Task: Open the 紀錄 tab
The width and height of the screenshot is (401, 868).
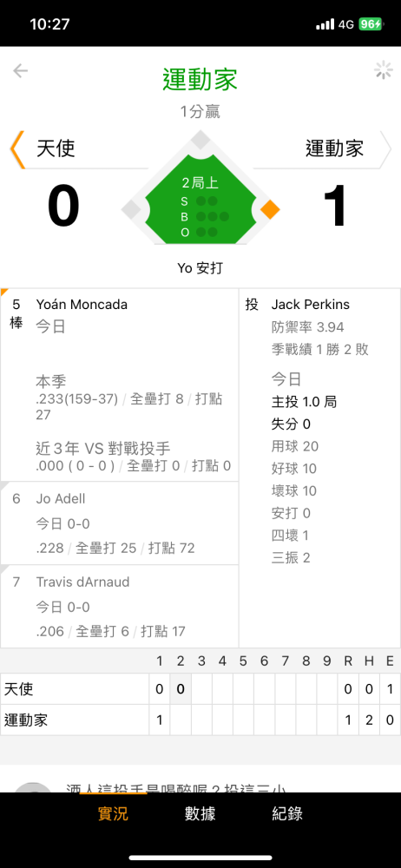Action: 287,813
